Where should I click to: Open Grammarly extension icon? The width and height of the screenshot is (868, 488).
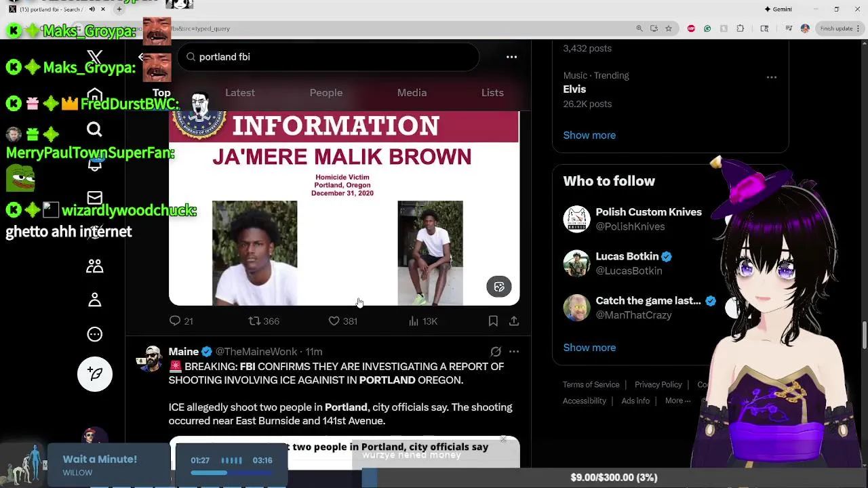(x=707, y=28)
